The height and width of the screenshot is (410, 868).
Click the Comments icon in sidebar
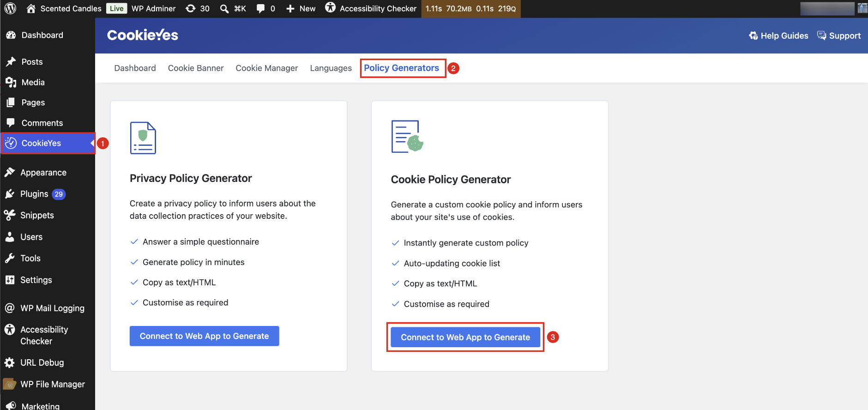click(x=11, y=123)
